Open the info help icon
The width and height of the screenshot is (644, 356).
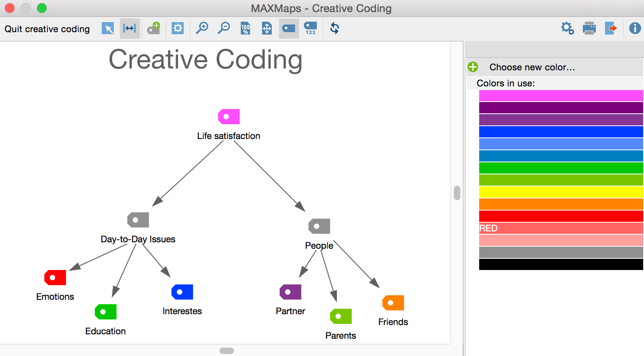(635, 29)
